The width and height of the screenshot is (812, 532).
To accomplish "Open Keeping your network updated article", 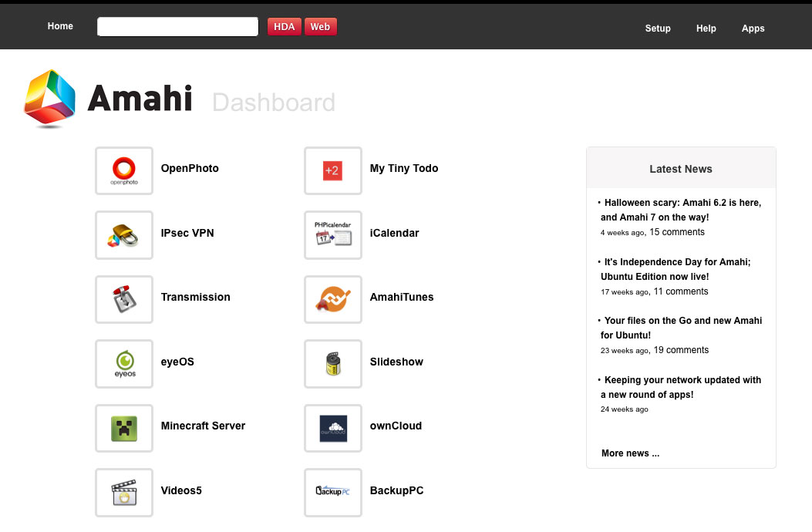I will 681,387.
